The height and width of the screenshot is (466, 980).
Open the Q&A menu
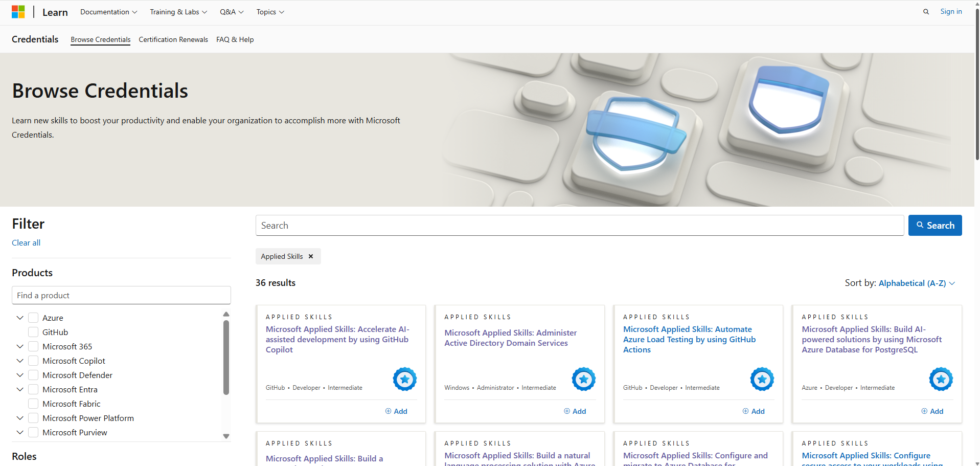[232, 12]
